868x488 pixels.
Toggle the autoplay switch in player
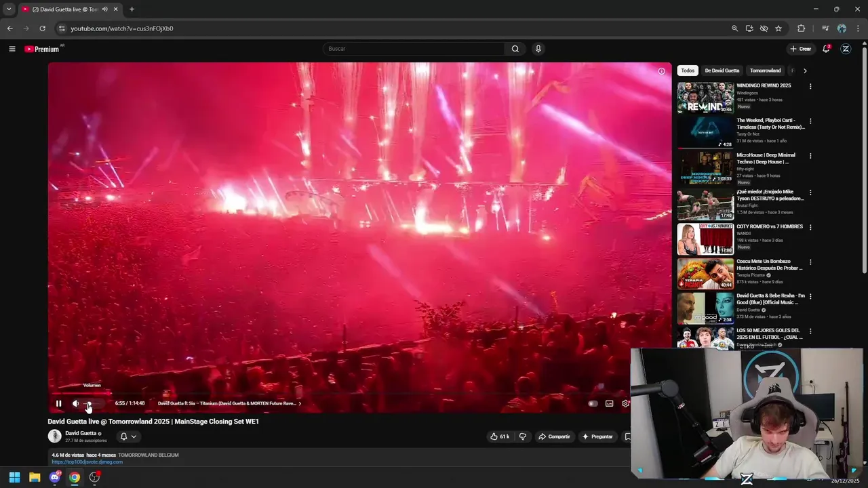click(x=593, y=403)
